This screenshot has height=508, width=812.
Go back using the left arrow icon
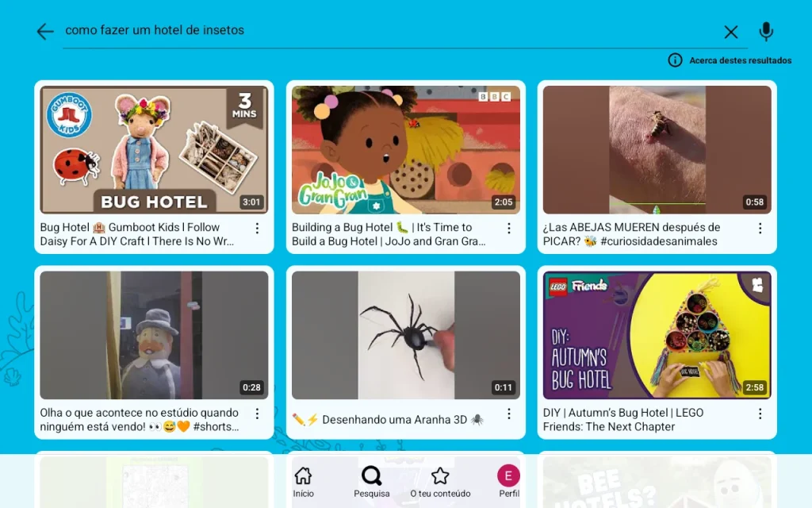pyautogui.click(x=45, y=32)
